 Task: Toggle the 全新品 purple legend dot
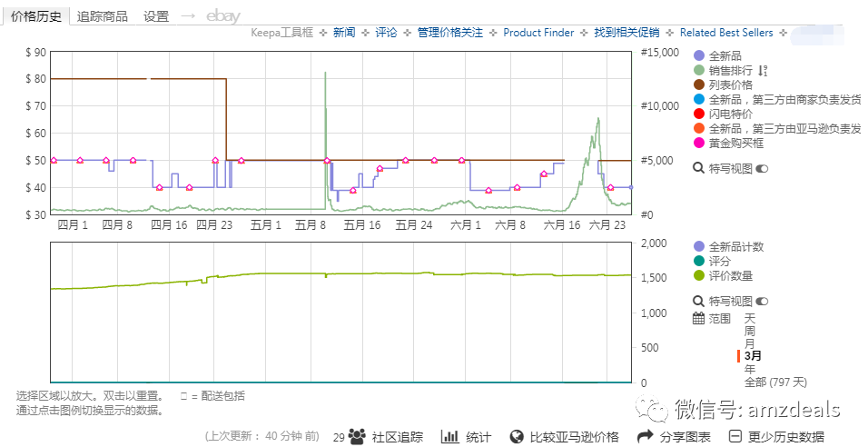pos(699,55)
